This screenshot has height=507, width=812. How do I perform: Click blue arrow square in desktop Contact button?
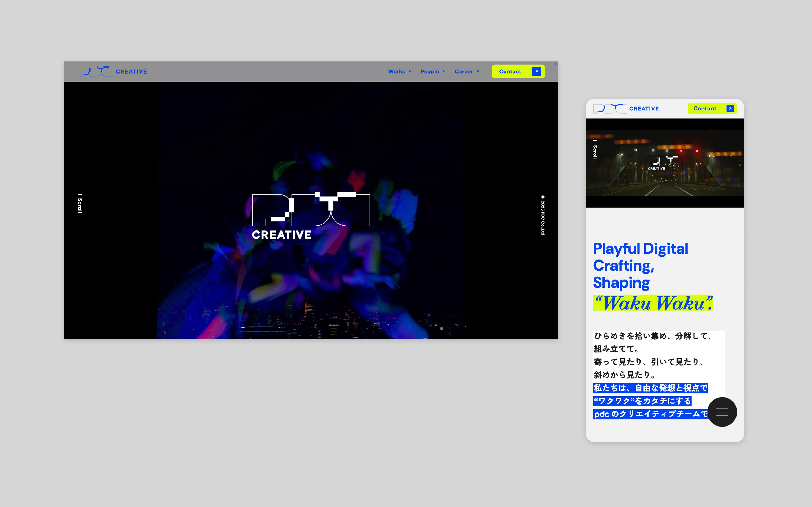(x=536, y=71)
